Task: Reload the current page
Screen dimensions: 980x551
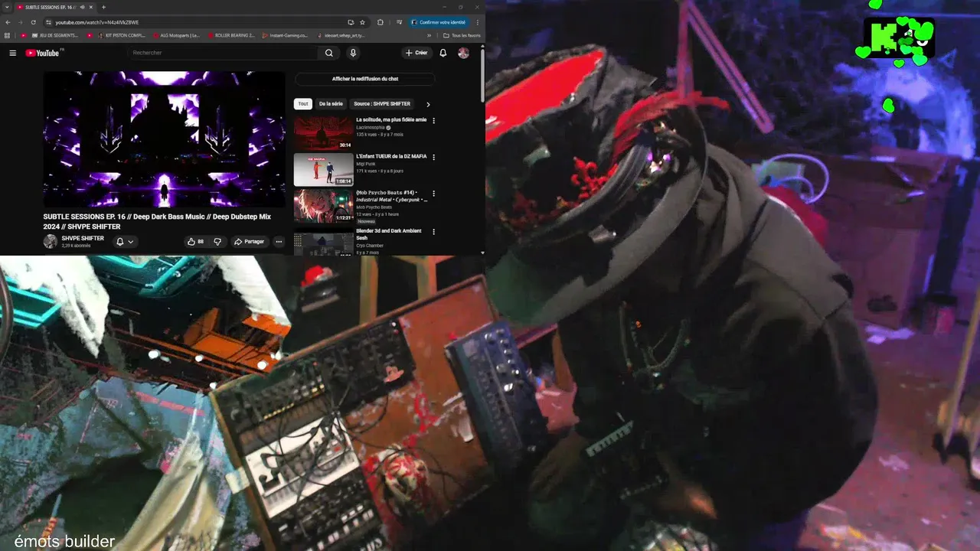Action: 33,22
